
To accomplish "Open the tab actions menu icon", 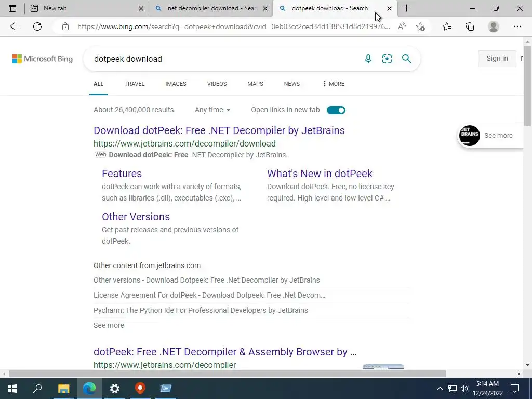I will (12, 8).
